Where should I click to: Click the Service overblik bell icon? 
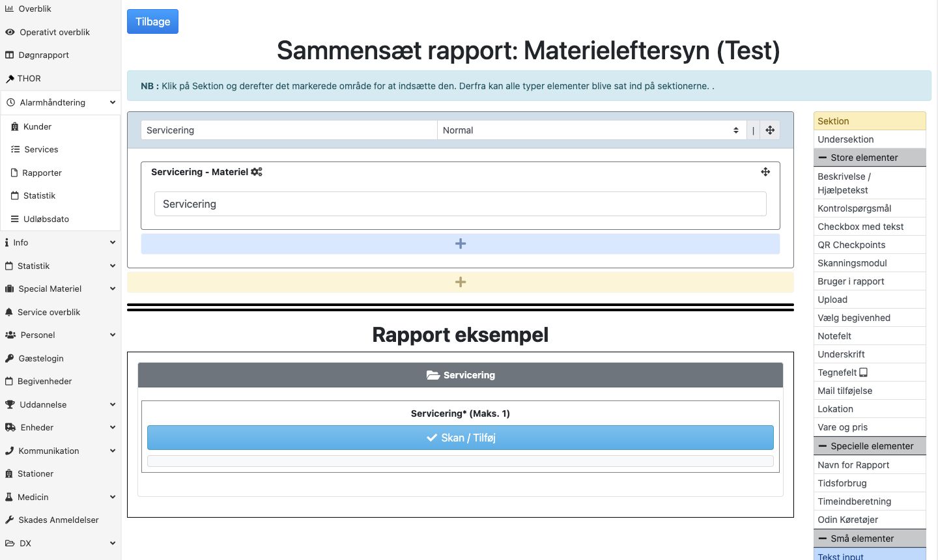coord(9,313)
